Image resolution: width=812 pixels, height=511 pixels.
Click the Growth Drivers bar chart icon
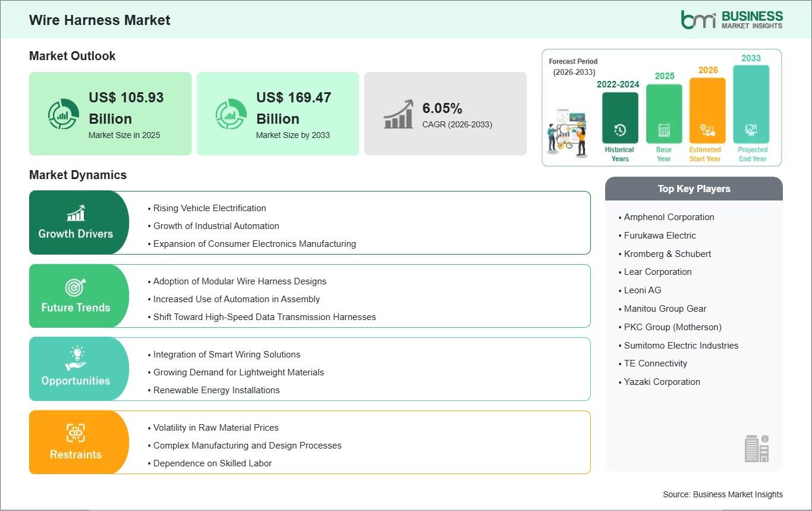tap(75, 213)
